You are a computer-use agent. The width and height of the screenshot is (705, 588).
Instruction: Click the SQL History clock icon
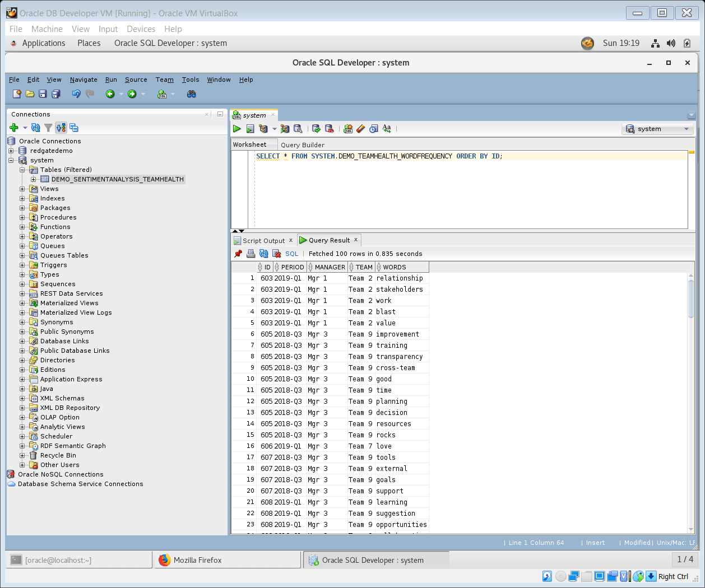tap(373, 129)
